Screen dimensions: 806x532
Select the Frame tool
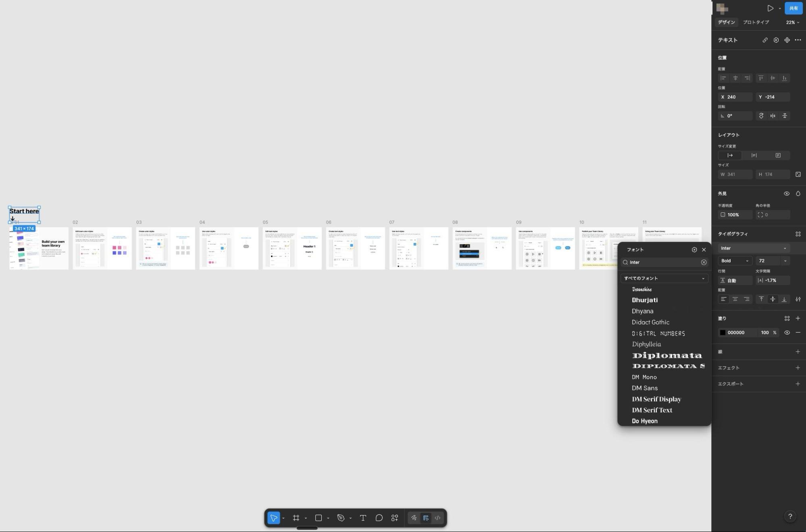coord(296,518)
